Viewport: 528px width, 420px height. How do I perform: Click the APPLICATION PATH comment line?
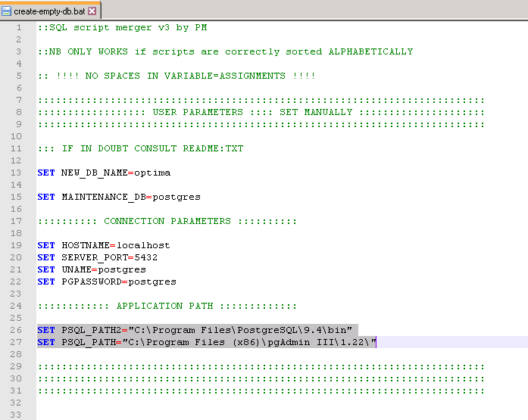(167, 306)
